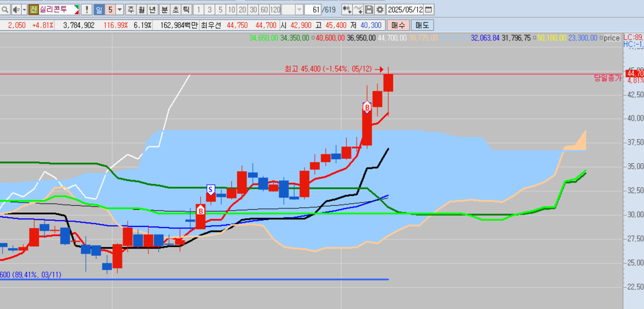Screen dimensions: 644x309
Task: Open the calendar date picker icon
Action: 429,10
